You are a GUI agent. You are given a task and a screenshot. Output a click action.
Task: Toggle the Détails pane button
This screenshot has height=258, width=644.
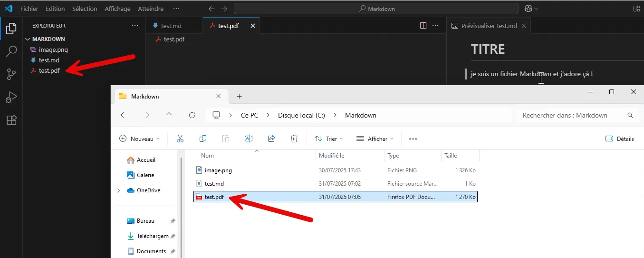pyautogui.click(x=620, y=139)
